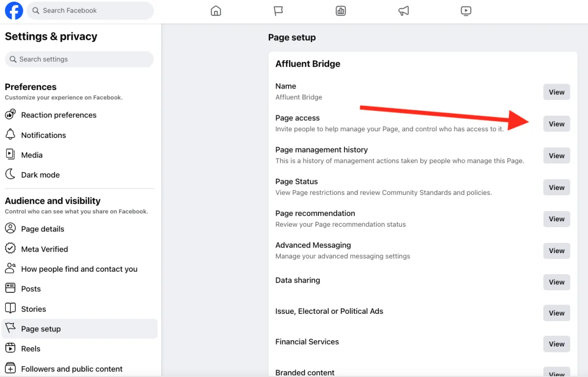View the Page Status settings
588x377 pixels.
[557, 188]
